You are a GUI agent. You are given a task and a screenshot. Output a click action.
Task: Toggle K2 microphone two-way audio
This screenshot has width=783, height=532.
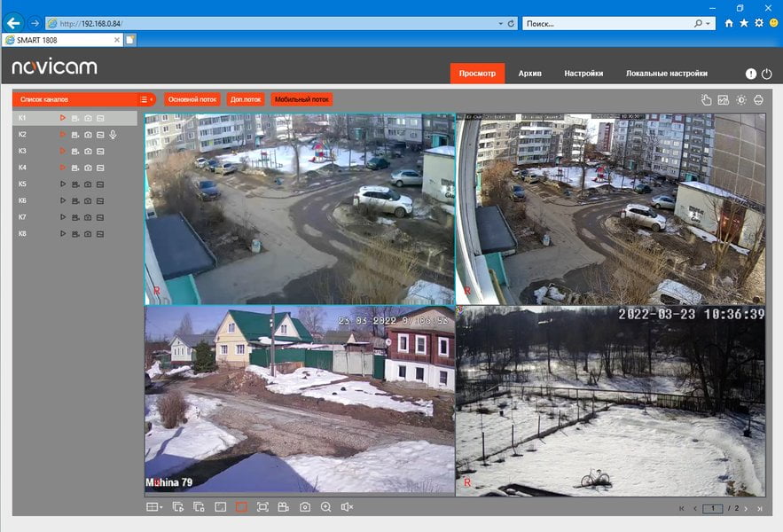(x=114, y=135)
